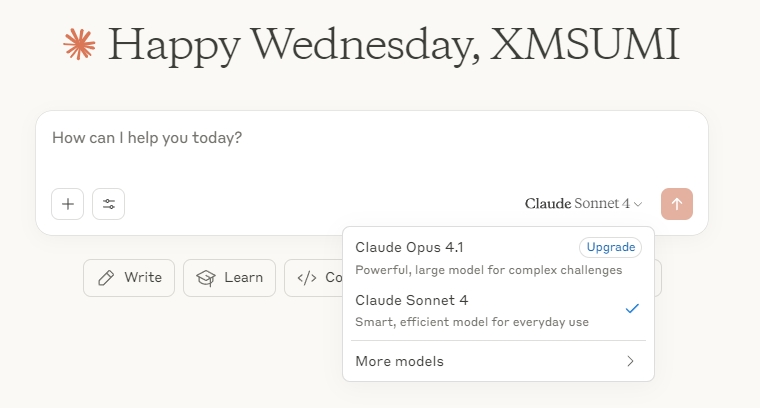Click the graduation cap Learn icon
The width and height of the screenshot is (760, 408).
coord(206,278)
